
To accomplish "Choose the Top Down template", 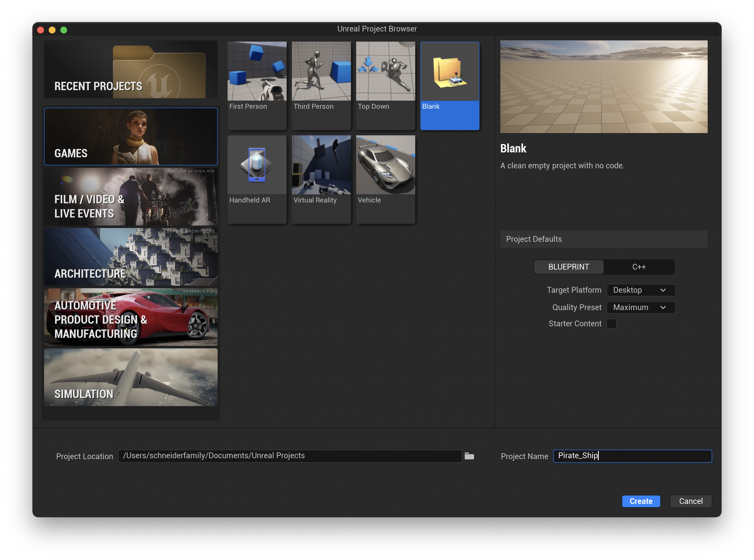I will pos(385,85).
